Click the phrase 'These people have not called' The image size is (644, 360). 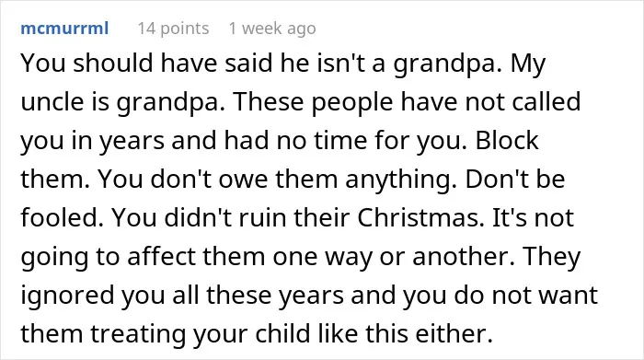click(x=407, y=101)
